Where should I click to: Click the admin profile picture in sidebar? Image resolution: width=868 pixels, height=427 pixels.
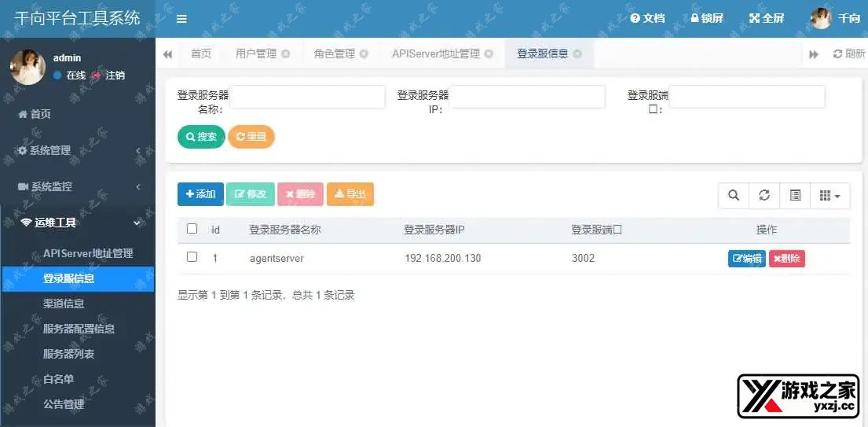[x=27, y=67]
